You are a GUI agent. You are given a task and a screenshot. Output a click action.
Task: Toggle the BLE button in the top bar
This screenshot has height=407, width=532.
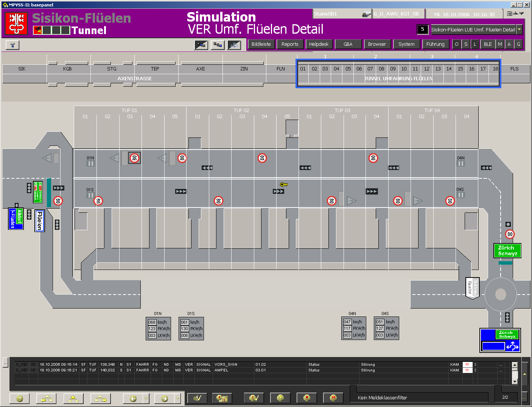[x=488, y=44]
